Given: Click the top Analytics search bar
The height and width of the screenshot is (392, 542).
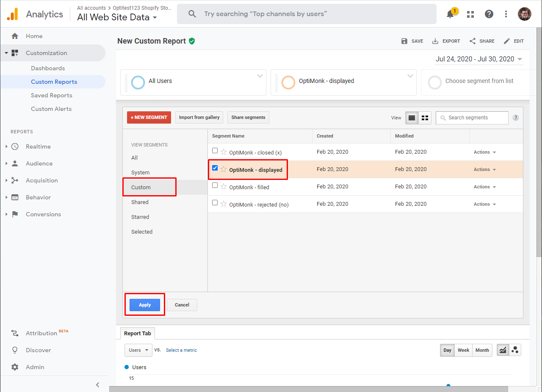Looking at the screenshot, I should [x=307, y=14].
